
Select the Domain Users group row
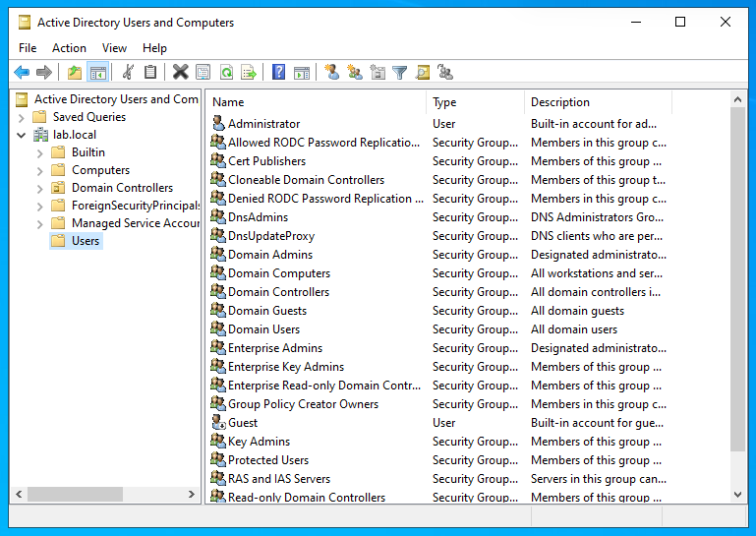(x=439, y=329)
